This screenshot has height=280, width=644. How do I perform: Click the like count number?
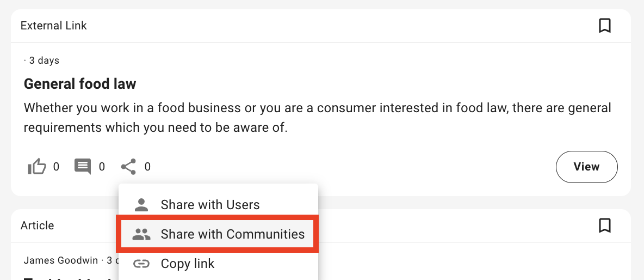(x=56, y=167)
